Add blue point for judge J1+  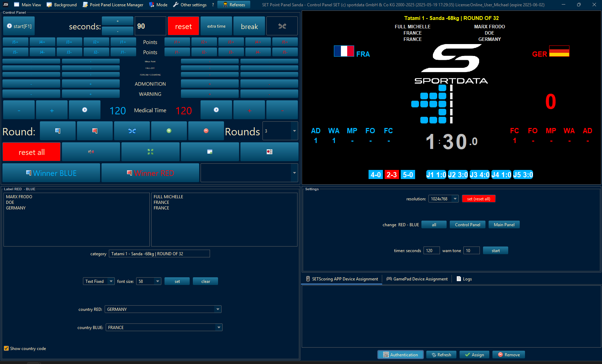tap(123, 42)
